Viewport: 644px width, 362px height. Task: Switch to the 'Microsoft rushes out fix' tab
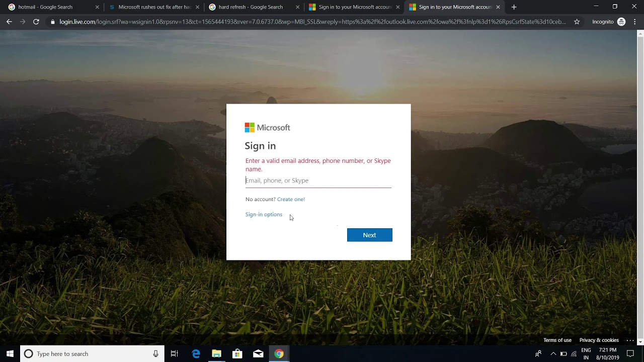pos(153,7)
